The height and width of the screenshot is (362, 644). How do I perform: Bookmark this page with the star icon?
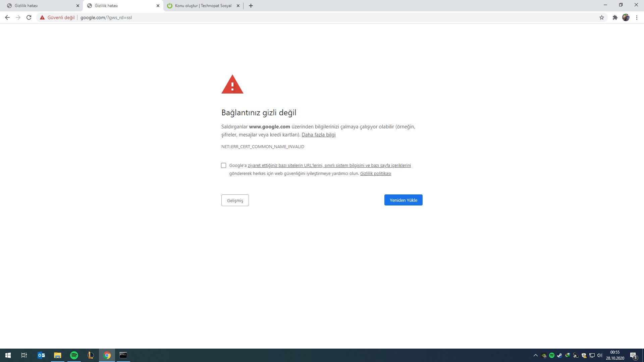[x=602, y=17]
